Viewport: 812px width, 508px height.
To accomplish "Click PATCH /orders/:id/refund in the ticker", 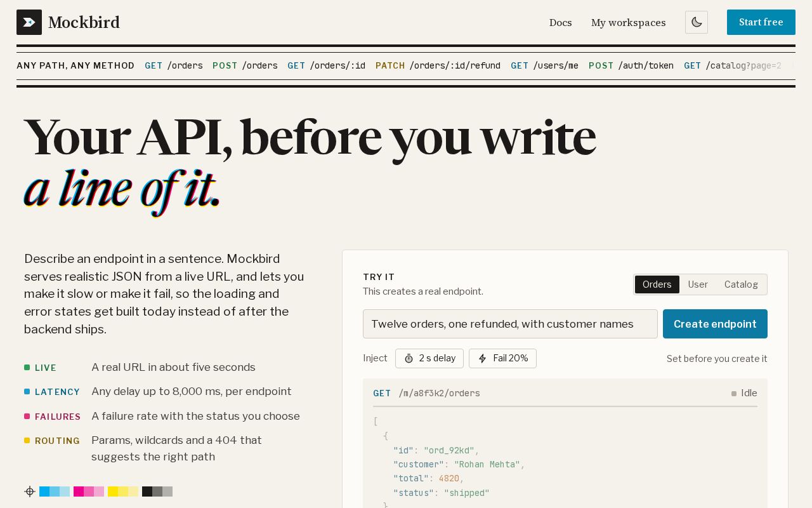I will [438, 65].
